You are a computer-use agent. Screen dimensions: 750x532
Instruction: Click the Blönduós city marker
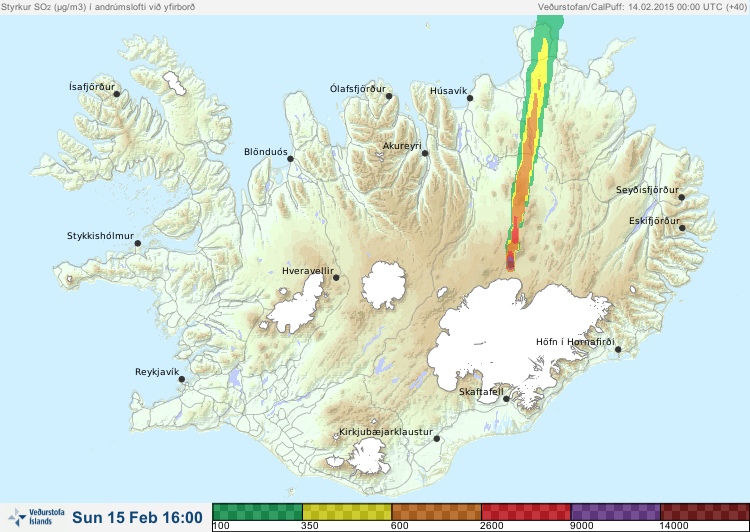pyautogui.click(x=290, y=159)
